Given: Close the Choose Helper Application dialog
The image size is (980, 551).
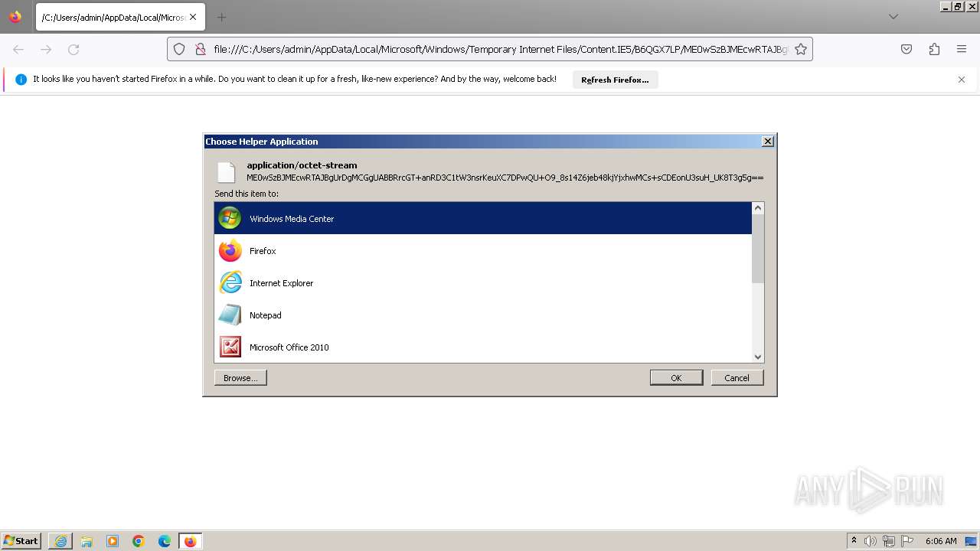Looking at the screenshot, I should pos(768,141).
